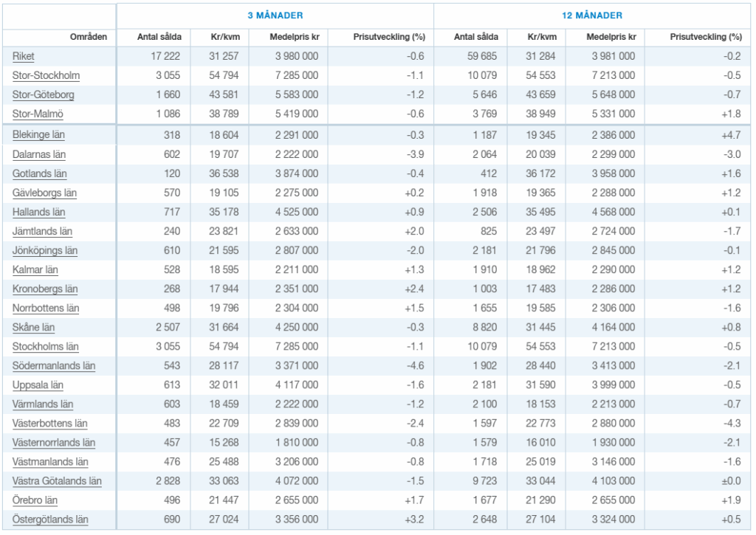Select Västra Götalands län link

coord(57,480)
